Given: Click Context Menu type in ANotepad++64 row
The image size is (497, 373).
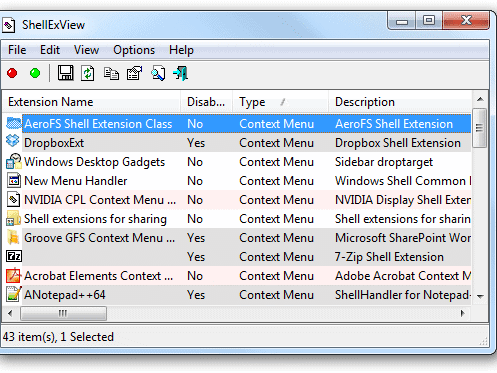Looking at the screenshot, I should click(x=276, y=295).
